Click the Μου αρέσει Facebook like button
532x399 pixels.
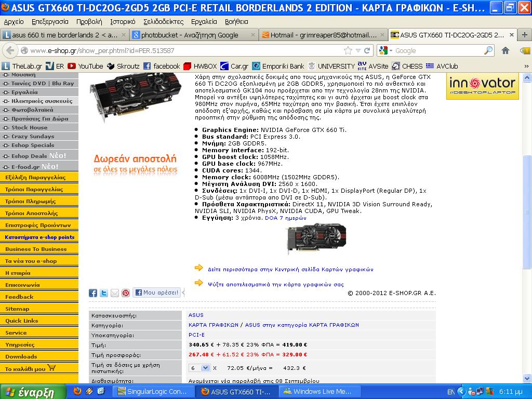[x=157, y=292]
